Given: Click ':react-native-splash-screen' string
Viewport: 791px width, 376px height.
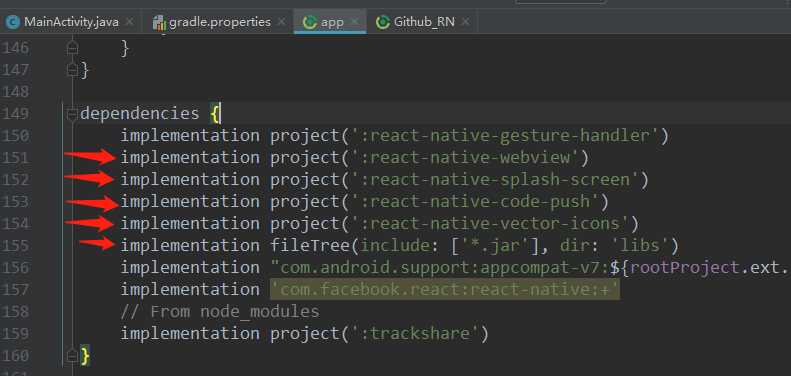Looking at the screenshot, I should (x=495, y=180).
